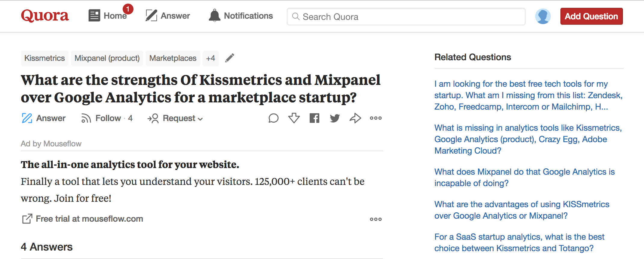Share question on Facebook
This screenshot has width=644, height=259.
(x=314, y=118)
